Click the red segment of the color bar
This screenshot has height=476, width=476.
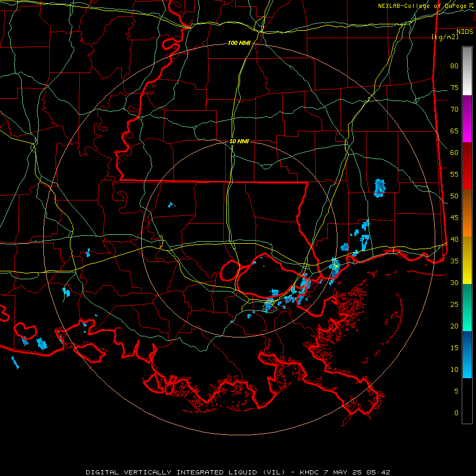[x=467, y=166]
